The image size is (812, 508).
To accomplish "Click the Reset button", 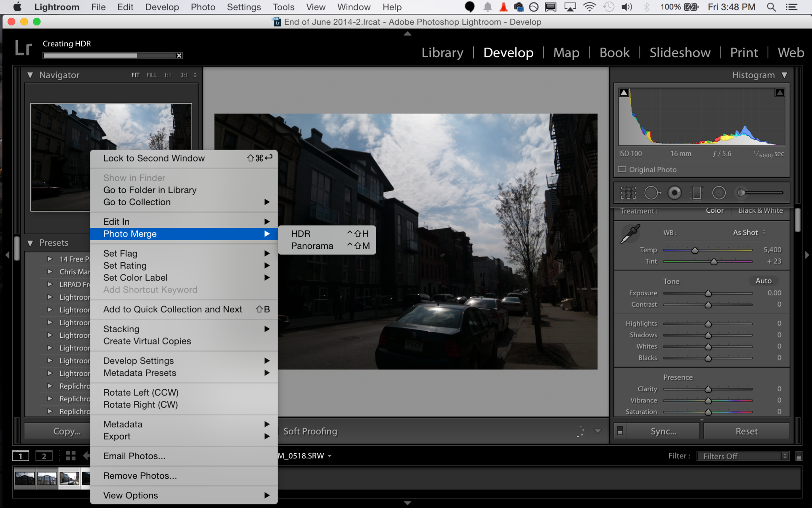I will pyautogui.click(x=746, y=431).
